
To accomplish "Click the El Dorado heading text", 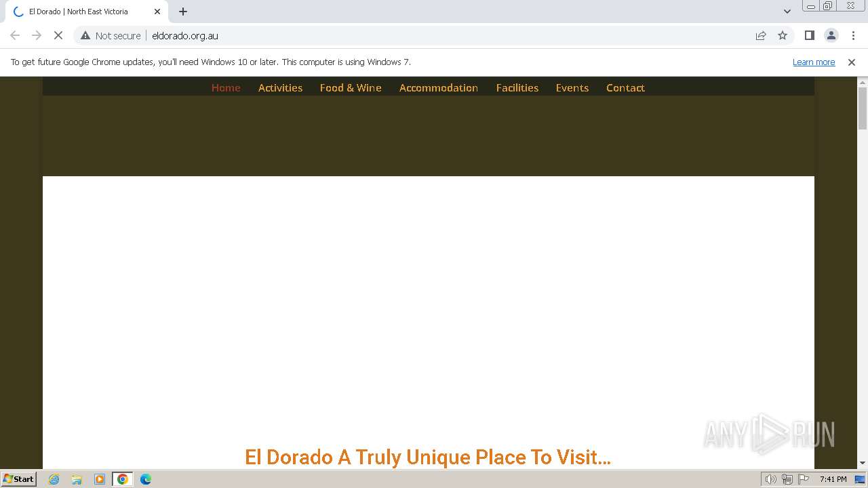I will 428,457.
